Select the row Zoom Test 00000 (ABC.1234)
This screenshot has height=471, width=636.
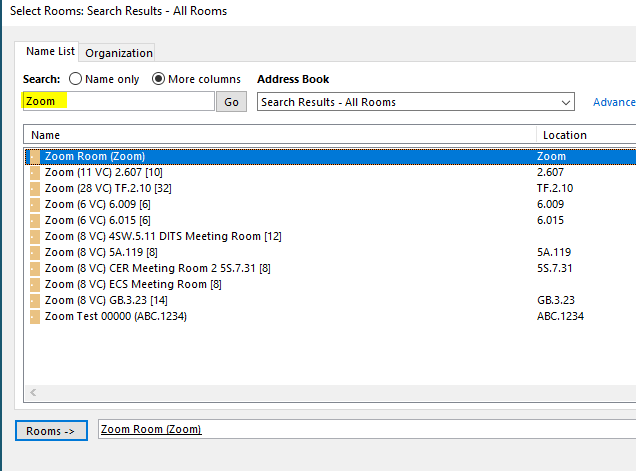[x=330, y=316]
